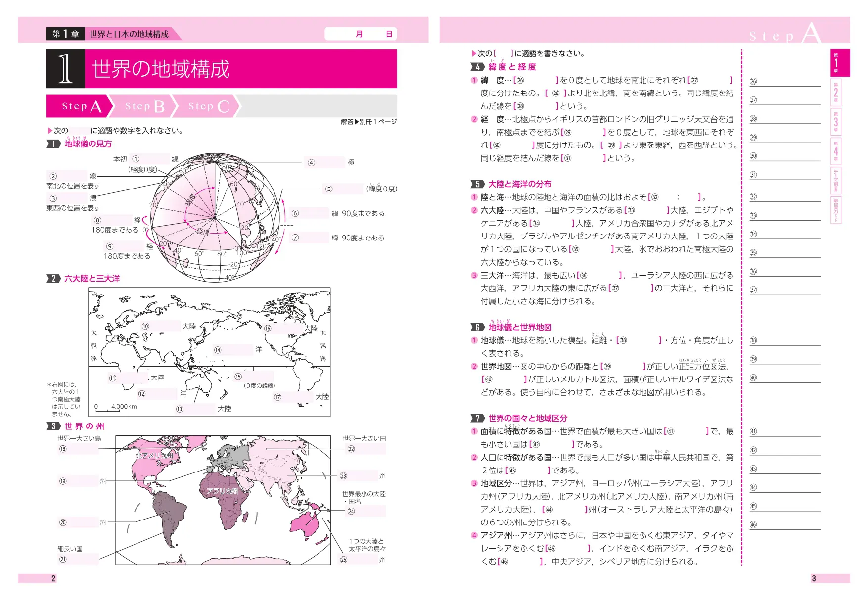Click the large chapter number 1 box
This screenshot has width=868, height=614.
(66, 69)
